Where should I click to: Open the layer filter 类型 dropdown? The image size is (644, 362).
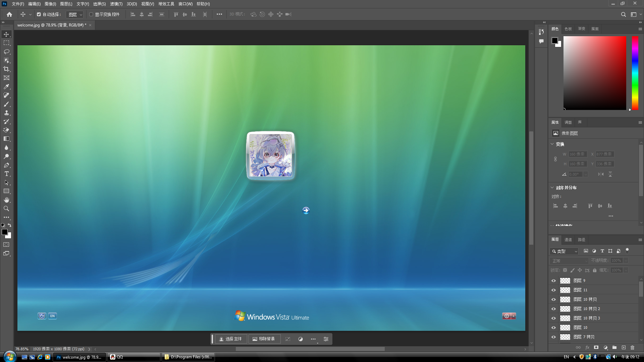pos(564,251)
